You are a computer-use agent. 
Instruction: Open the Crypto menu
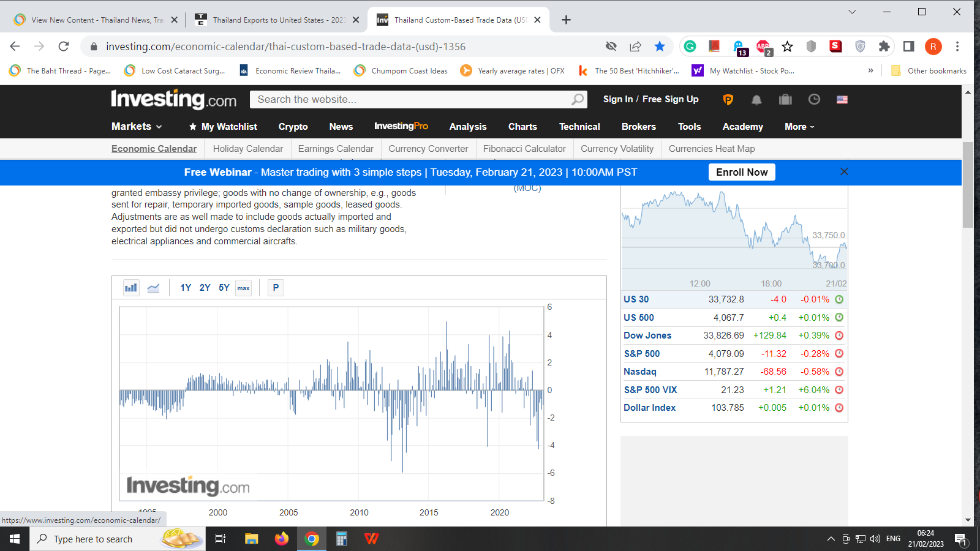pyautogui.click(x=293, y=127)
